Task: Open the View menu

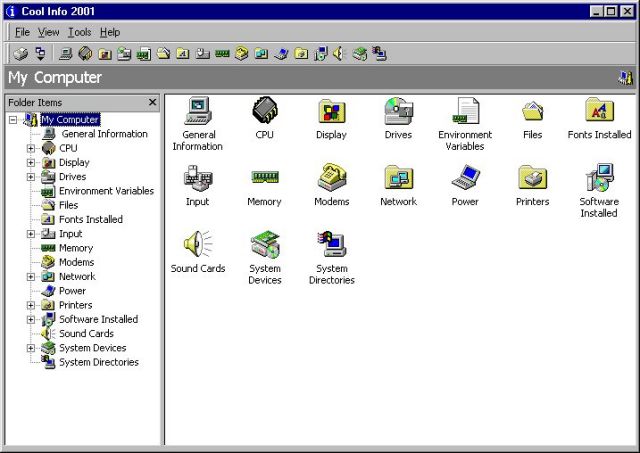Action: point(49,32)
